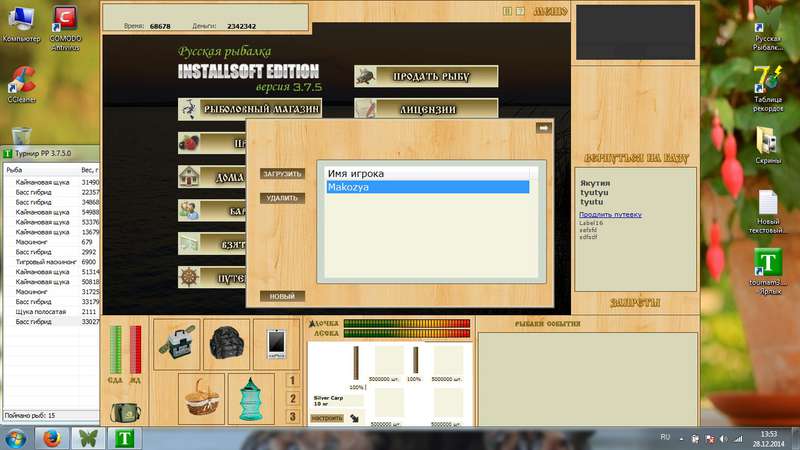The image size is (800, 450).
Task: Open Русская Рыбалка desktop shortcut
Action: click(768, 30)
